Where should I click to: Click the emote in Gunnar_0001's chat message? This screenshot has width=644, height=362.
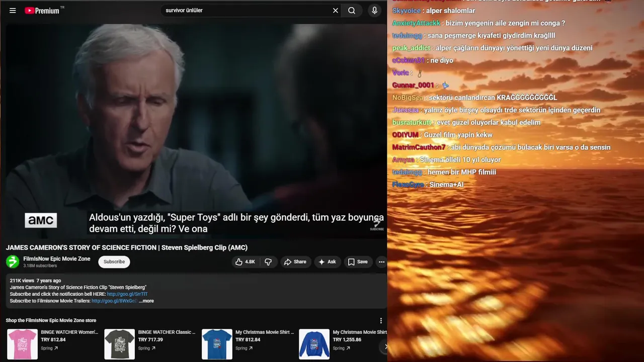click(445, 85)
